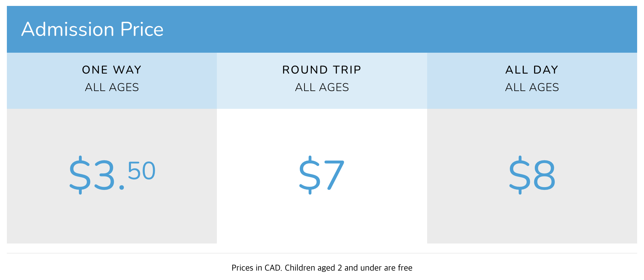Click the $8 all day price
Image resolution: width=644 pixels, height=280 pixels.
tap(532, 175)
